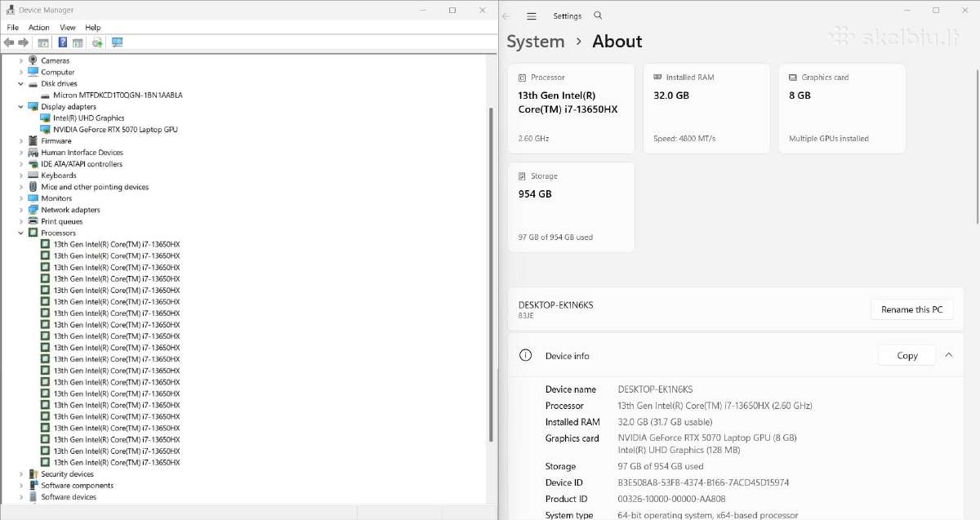Click the Device info circled i icon

click(526, 356)
